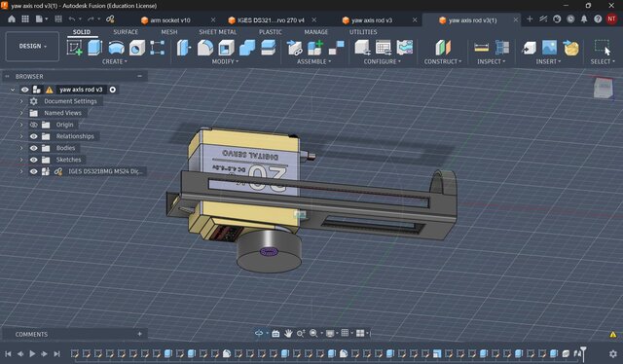Click the Rectangular Pattern icon
The image size is (623, 364).
[x=158, y=48]
